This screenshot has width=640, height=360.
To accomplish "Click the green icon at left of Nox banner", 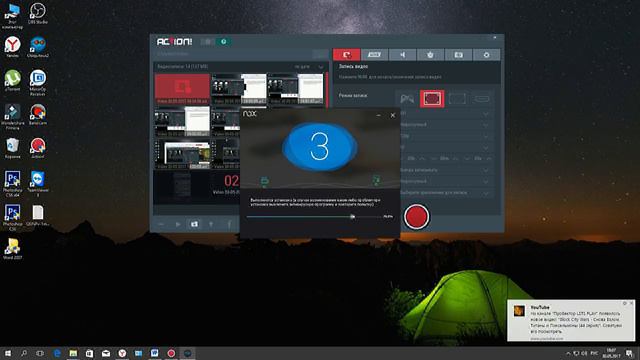I will click(x=264, y=181).
